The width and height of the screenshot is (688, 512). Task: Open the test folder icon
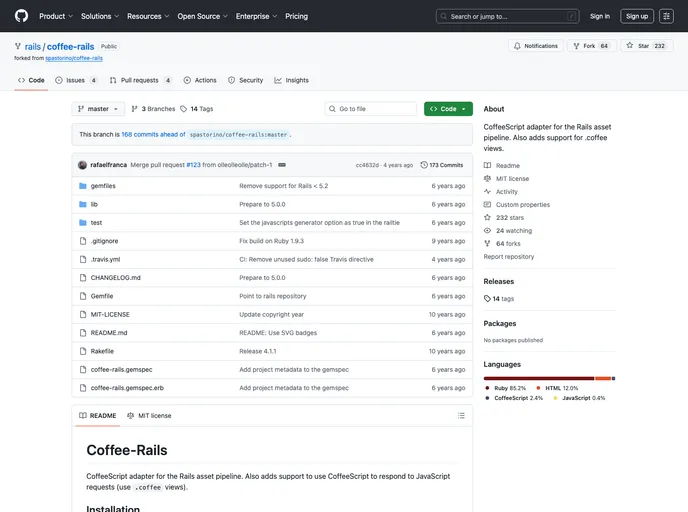(82, 223)
